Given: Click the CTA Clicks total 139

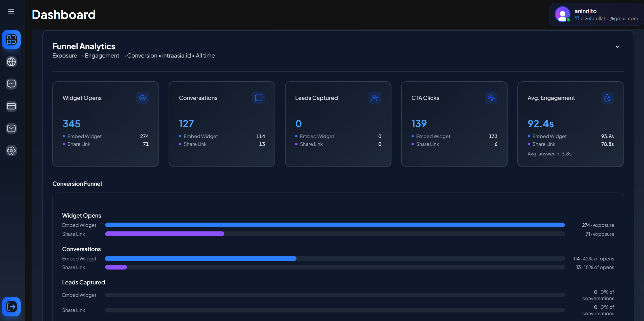Looking at the screenshot, I should pos(419,124).
